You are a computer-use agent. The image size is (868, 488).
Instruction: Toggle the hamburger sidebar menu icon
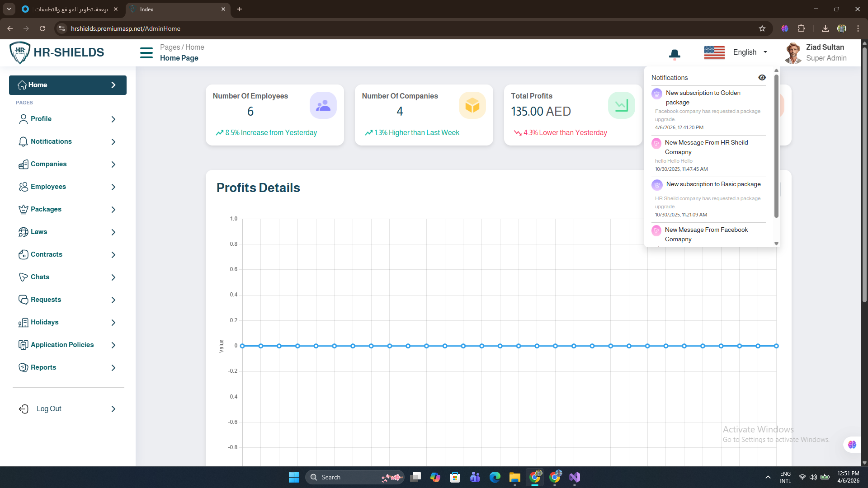tap(146, 53)
